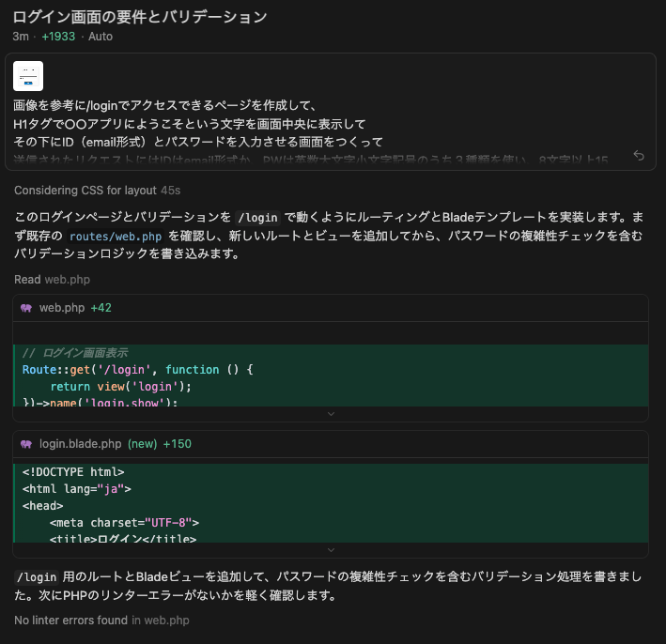The width and height of the screenshot is (666, 644).
Task: Click the PHP icon beside login.blade.php
Action: click(x=26, y=443)
